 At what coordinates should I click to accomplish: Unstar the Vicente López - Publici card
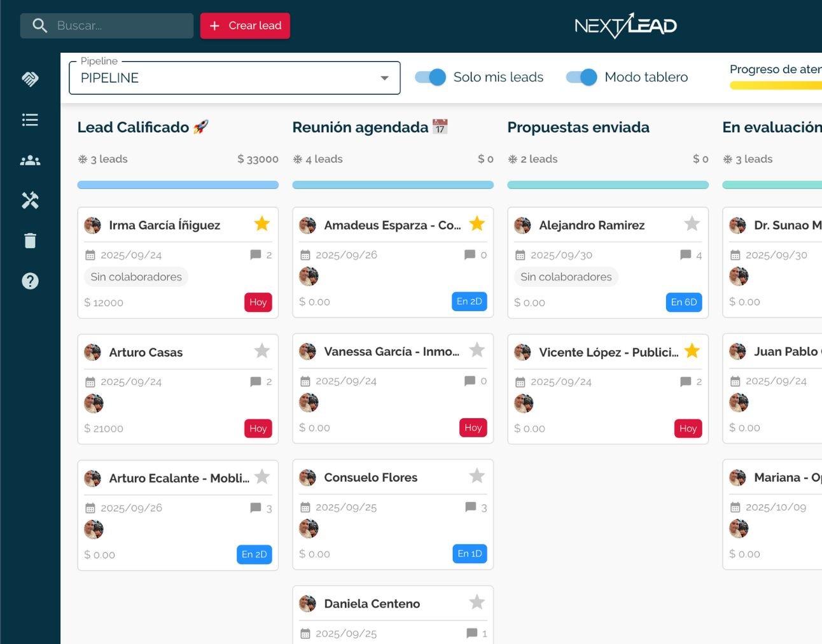(692, 351)
